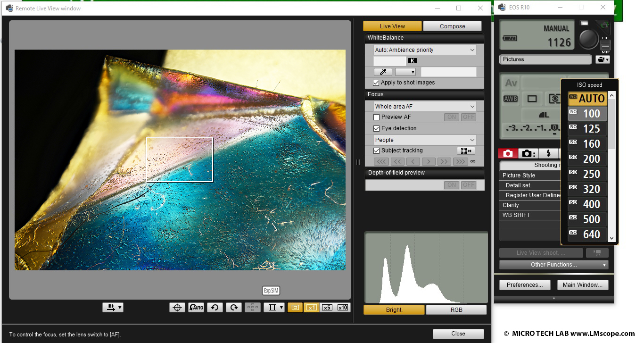Open the Auto: Ambience priority dropdown
The height and width of the screenshot is (343, 644).
tap(425, 50)
